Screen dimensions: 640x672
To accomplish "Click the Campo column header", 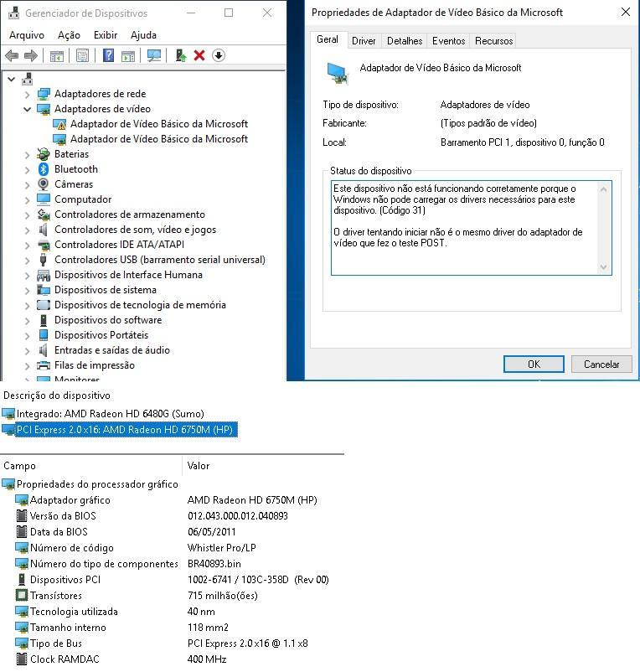I will [x=91, y=466].
